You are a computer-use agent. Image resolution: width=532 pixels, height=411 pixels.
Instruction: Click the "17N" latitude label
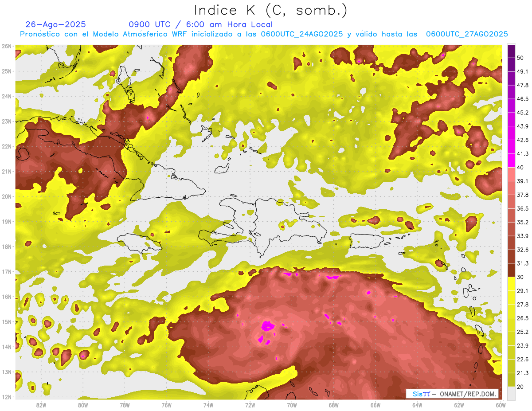[7, 271]
